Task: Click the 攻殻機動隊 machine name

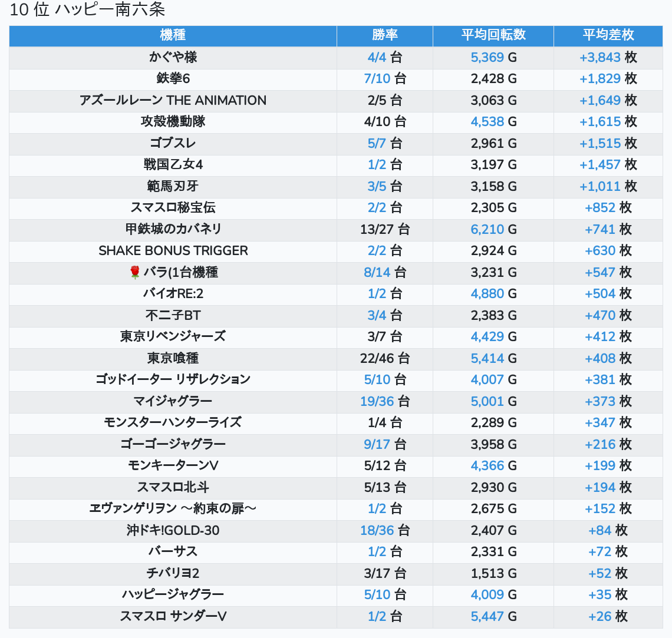Action: tap(173, 122)
